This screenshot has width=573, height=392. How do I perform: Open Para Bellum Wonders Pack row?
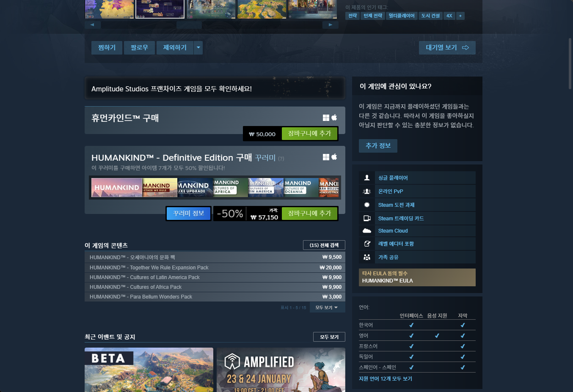[215, 297]
